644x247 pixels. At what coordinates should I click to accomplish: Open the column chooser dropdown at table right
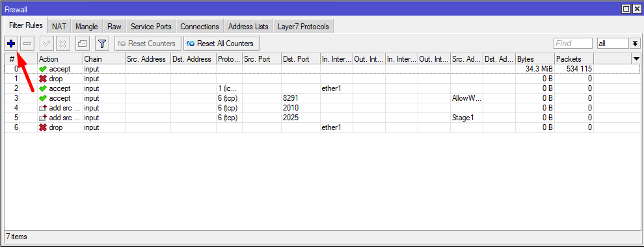click(x=636, y=58)
